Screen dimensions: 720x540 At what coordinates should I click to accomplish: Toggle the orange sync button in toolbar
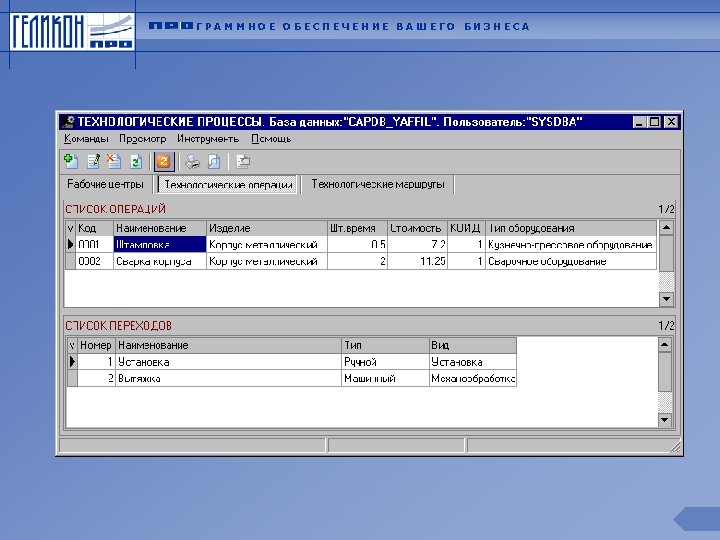point(164,162)
